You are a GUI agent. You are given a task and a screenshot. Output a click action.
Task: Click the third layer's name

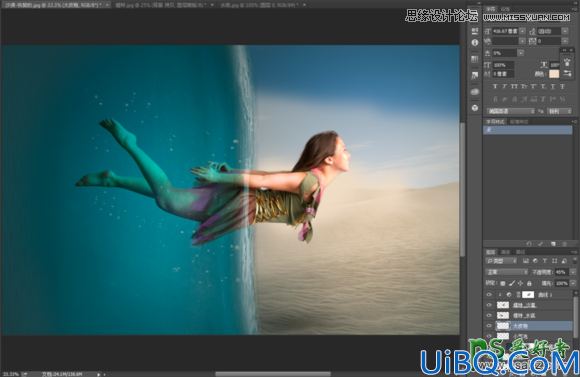tap(524, 316)
